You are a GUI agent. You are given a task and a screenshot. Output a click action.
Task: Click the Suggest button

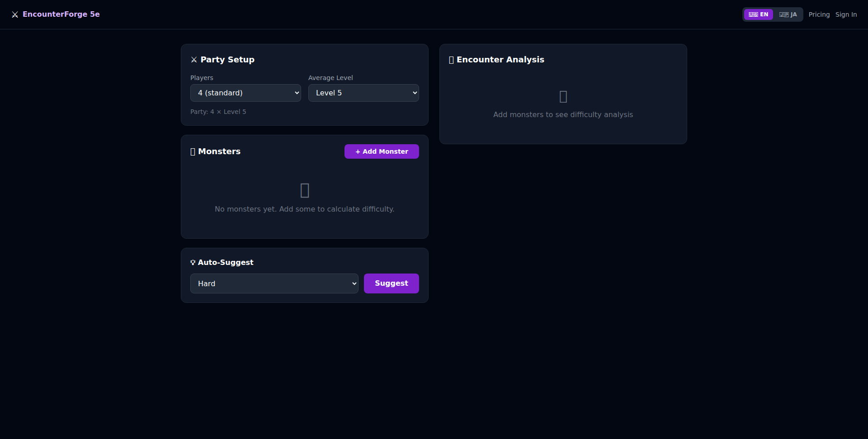(391, 283)
